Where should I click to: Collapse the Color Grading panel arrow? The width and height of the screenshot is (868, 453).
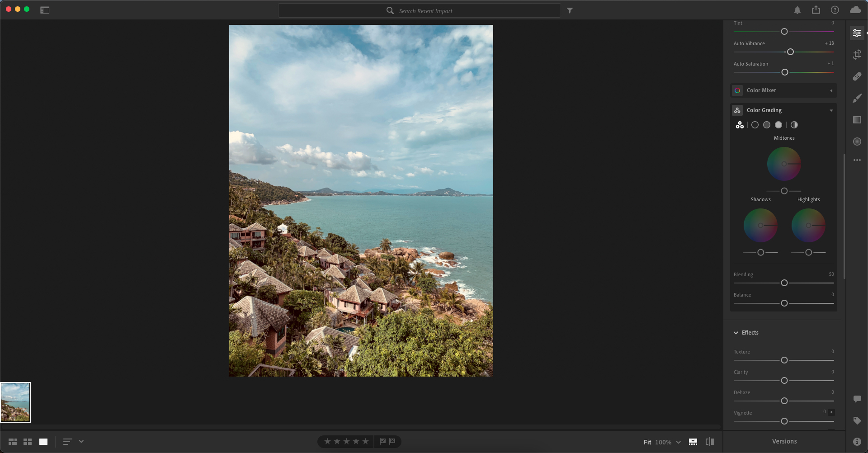(x=831, y=110)
